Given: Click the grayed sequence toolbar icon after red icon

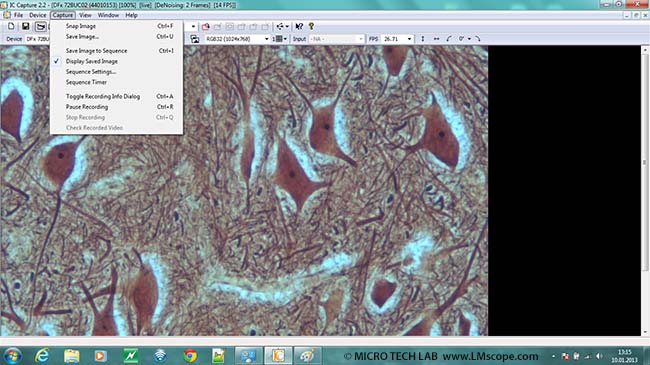Looking at the screenshot, I should click(218, 27).
